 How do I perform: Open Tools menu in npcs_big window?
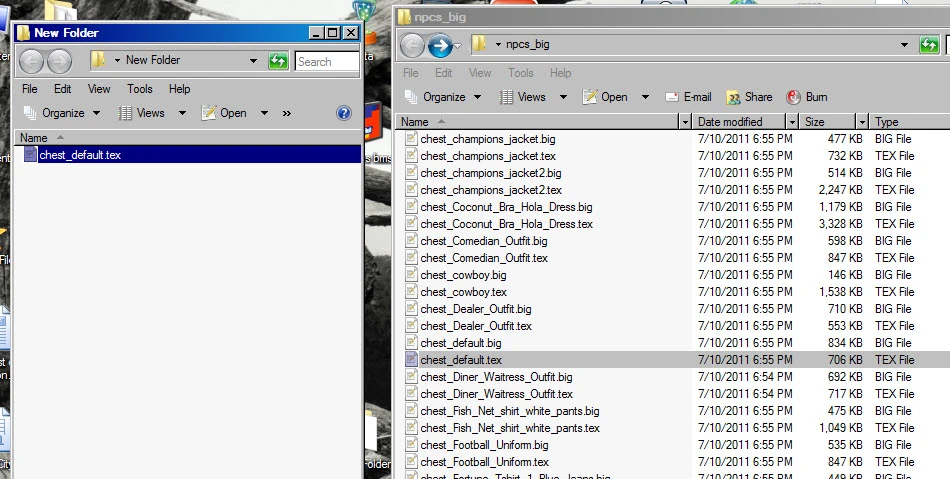pos(520,73)
